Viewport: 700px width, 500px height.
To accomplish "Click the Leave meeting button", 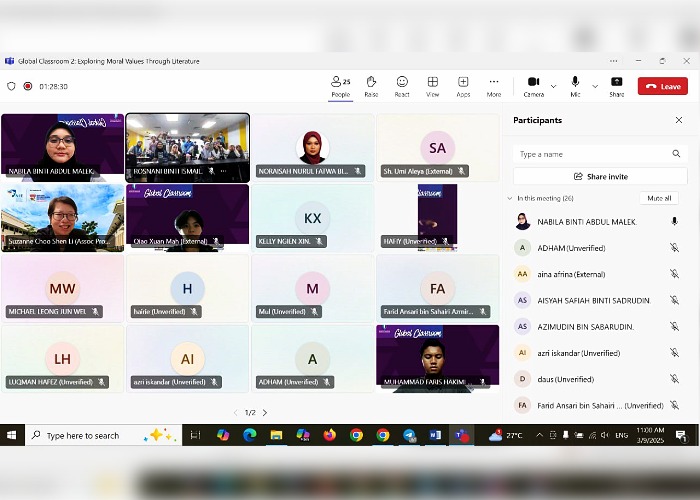I will pos(663,86).
